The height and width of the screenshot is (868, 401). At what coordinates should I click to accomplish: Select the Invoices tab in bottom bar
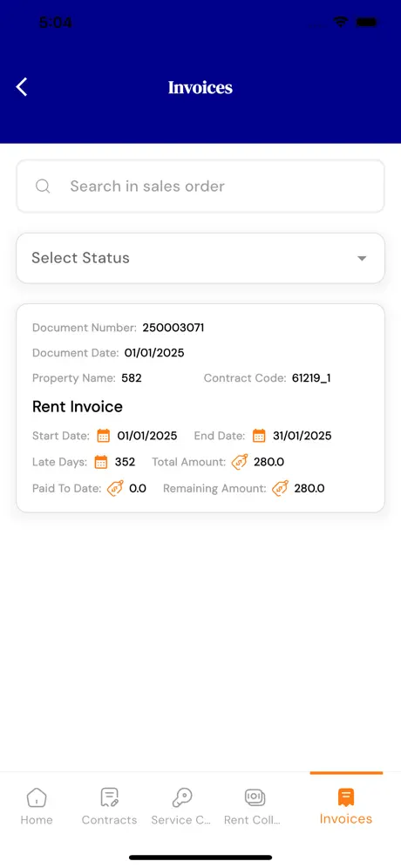click(345, 806)
